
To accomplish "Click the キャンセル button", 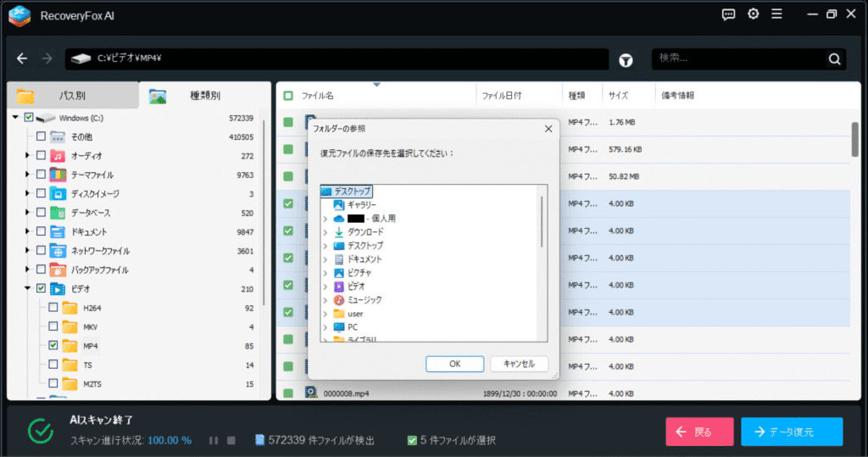I will 519,364.
